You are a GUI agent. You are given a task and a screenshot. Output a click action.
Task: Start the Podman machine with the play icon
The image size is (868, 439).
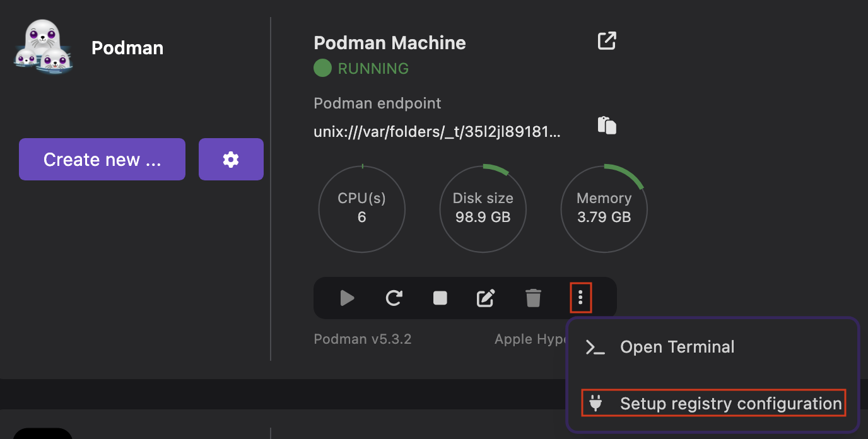click(x=346, y=298)
